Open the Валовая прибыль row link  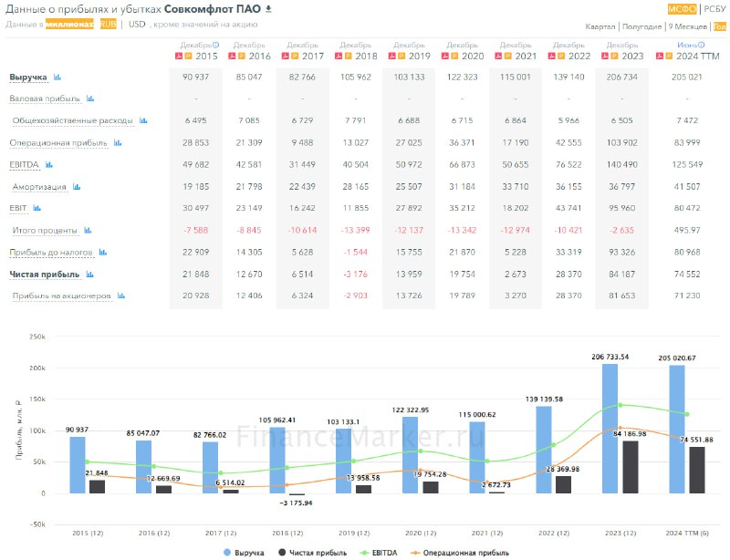(x=45, y=99)
